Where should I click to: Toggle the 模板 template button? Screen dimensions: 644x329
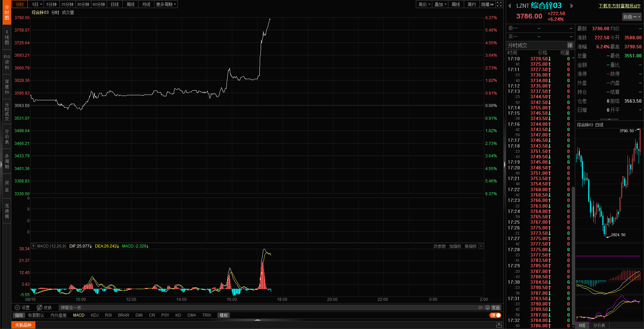point(224,315)
